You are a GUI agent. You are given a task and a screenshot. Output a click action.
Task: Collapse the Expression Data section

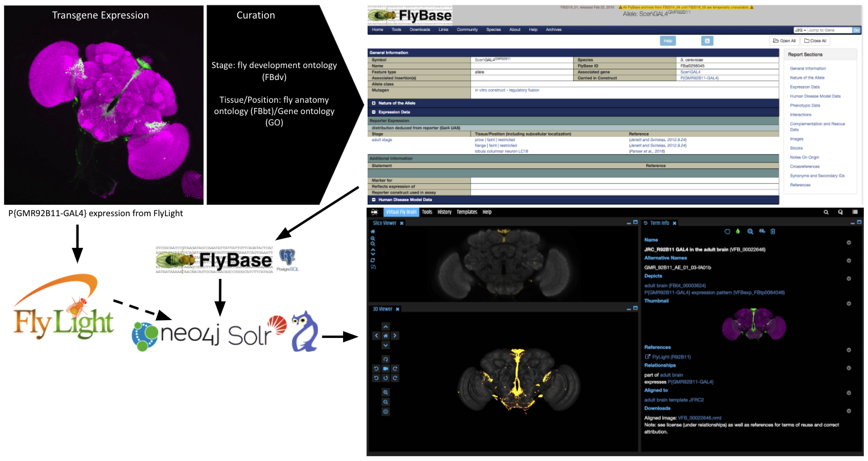click(x=374, y=112)
